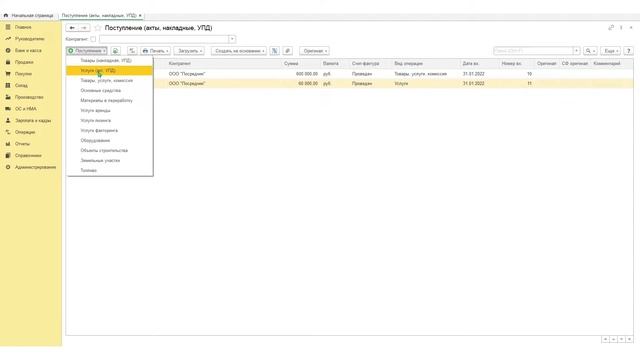
Task: Open the Производство section
Action: [x=29, y=97]
